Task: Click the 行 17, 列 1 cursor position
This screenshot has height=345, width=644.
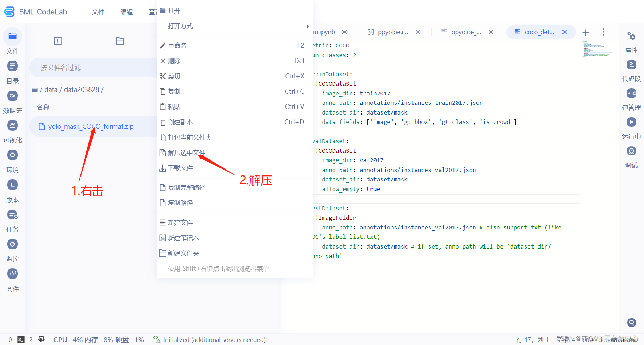Action: [532, 339]
